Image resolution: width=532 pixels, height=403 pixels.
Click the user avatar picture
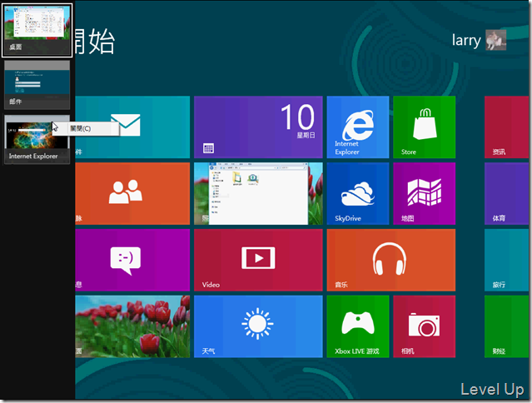coord(495,40)
